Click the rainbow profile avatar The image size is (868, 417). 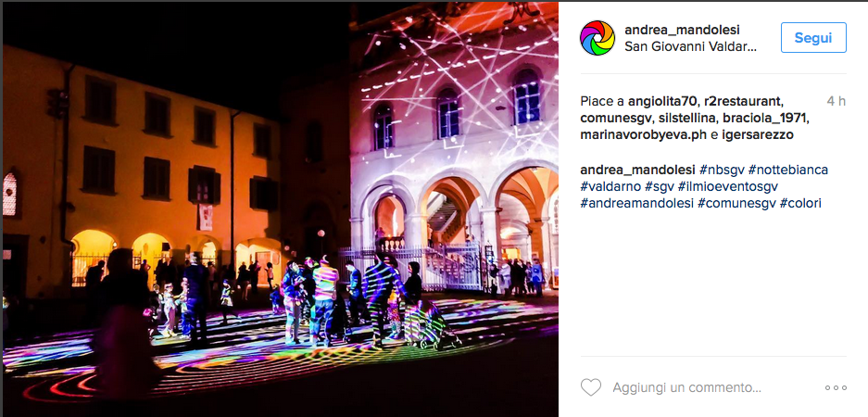[598, 38]
